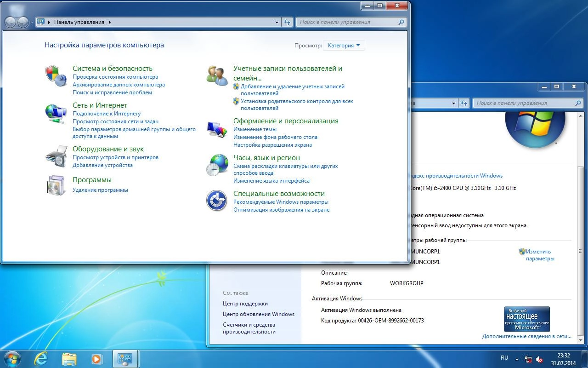Image resolution: width=588 pixels, height=368 pixels.
Task: Click the Forward arrow in the Control Panel window
Action: point(23,22)
